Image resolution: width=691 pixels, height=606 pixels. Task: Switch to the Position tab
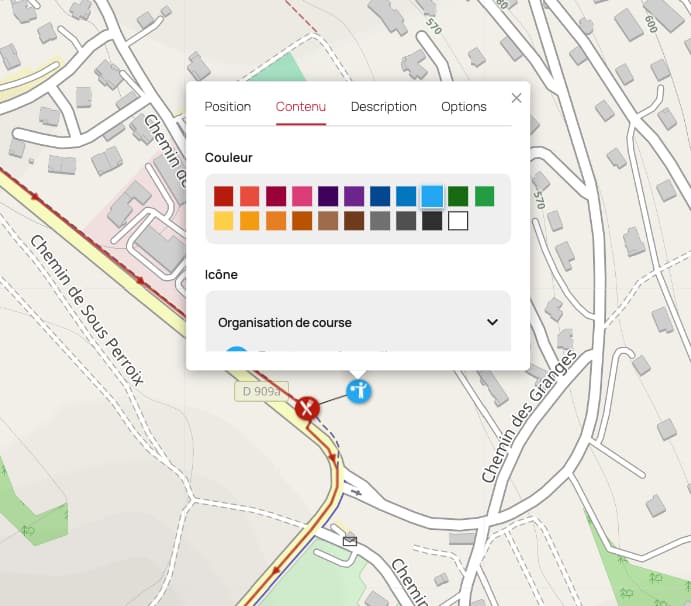[x=228, y=107]
